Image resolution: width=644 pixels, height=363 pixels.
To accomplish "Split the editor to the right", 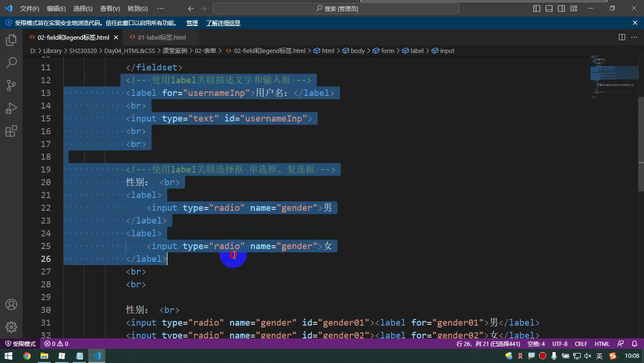I will (622, 37).
